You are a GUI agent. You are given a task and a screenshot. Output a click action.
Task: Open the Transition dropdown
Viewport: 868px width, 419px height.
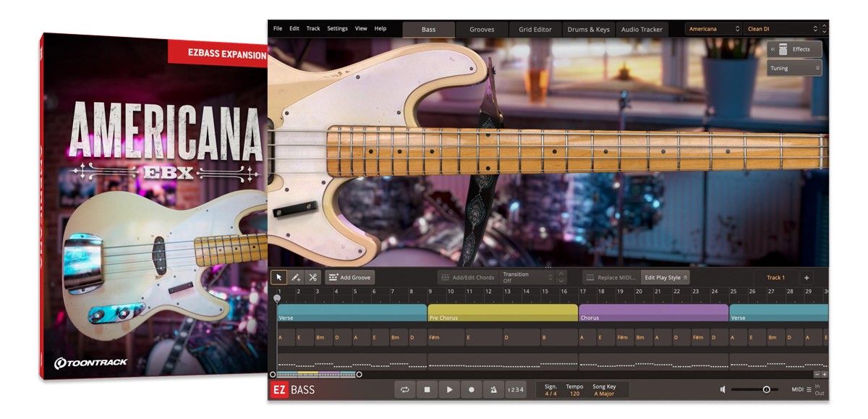tap(527, 277)
